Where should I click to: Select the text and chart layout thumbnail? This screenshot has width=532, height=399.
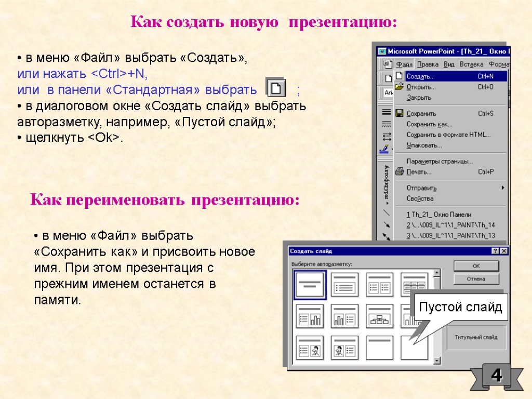(x=310, y=316)
